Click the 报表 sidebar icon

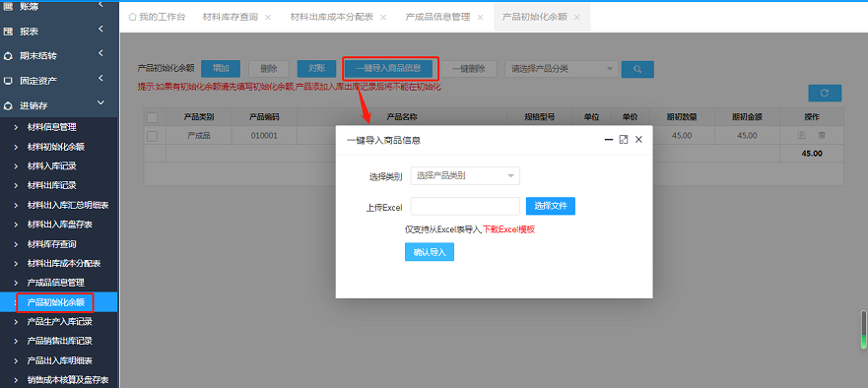tap(8, 32)
